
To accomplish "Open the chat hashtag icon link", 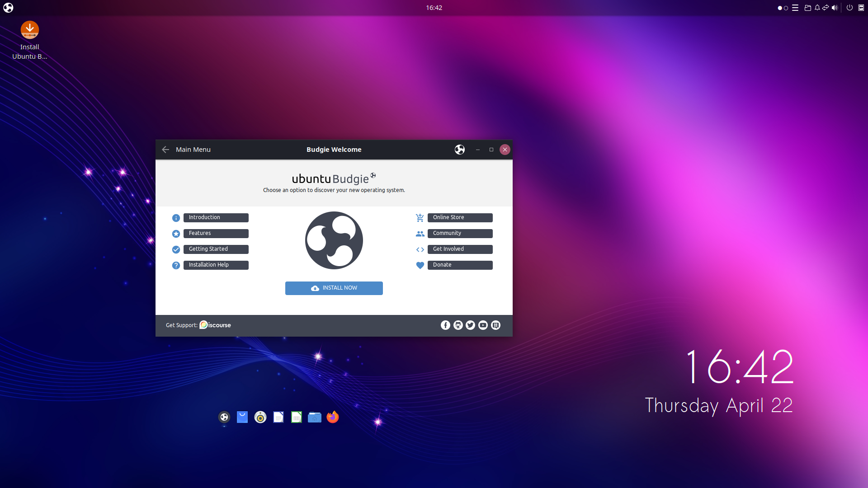I will tap(496, 325).
